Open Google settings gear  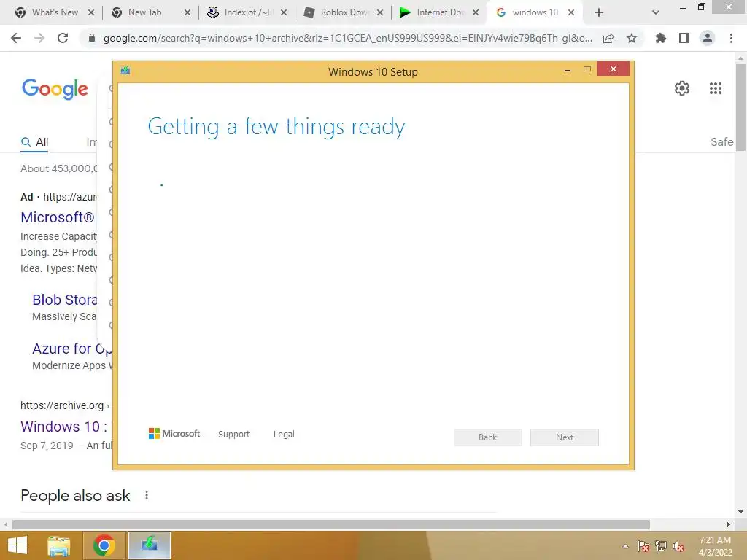(x=682, y=88)
